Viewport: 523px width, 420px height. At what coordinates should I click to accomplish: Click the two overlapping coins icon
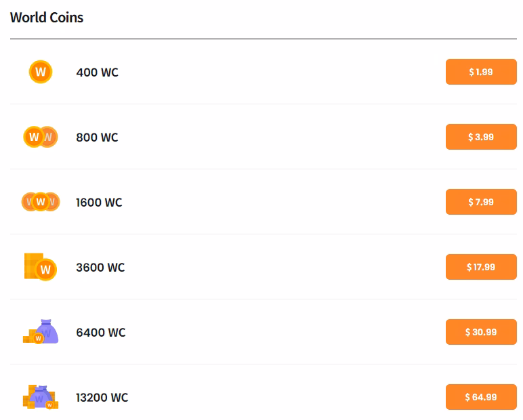[41, 137]
